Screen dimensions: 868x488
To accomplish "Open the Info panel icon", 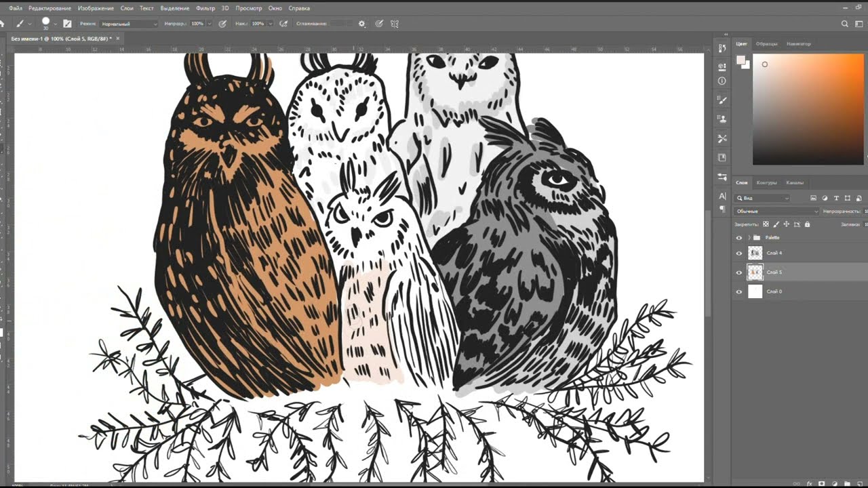I will [722, 81].
